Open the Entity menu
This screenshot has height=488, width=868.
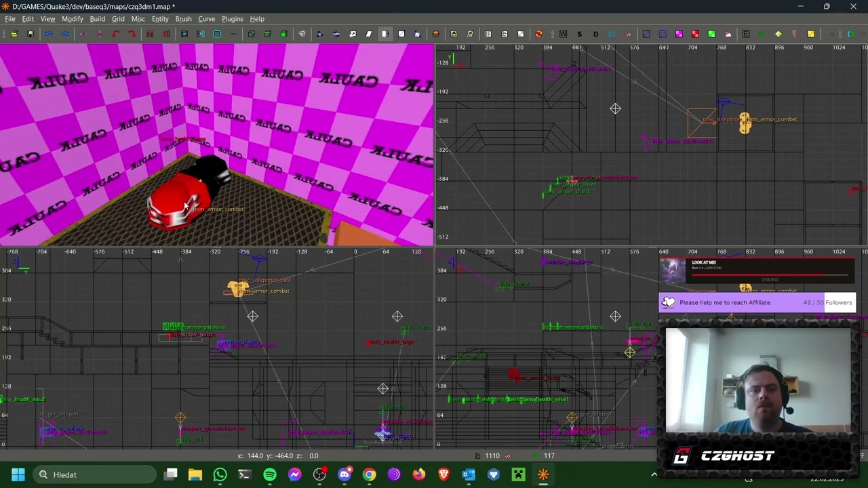160,19
